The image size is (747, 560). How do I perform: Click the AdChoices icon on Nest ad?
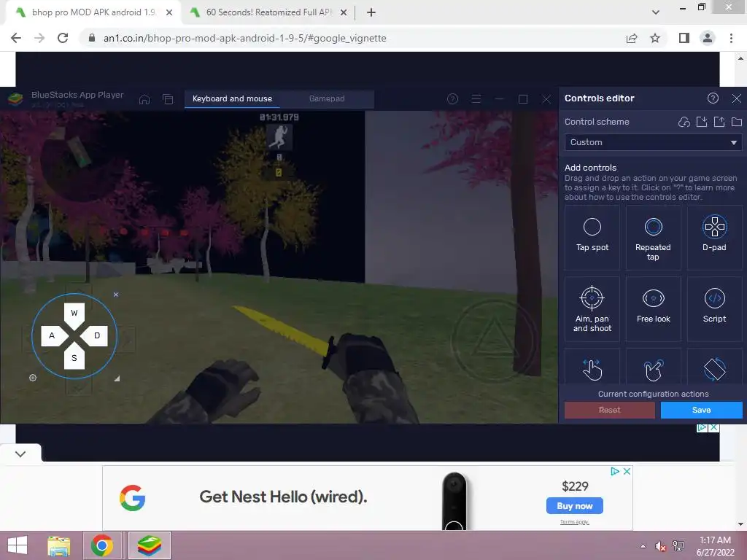click(615, 471)
